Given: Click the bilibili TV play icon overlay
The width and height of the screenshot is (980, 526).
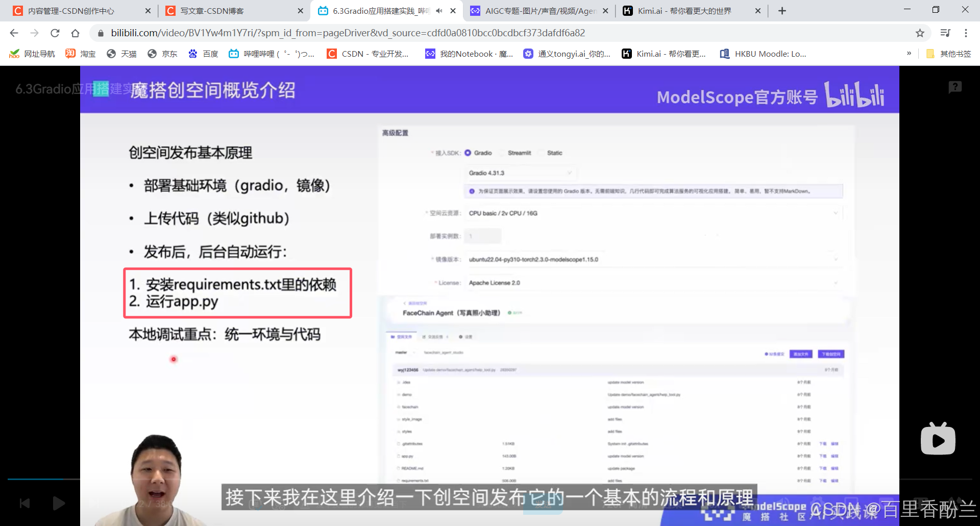Looking at the screenshot, I should pyautogui.click(x=938, y=439).
